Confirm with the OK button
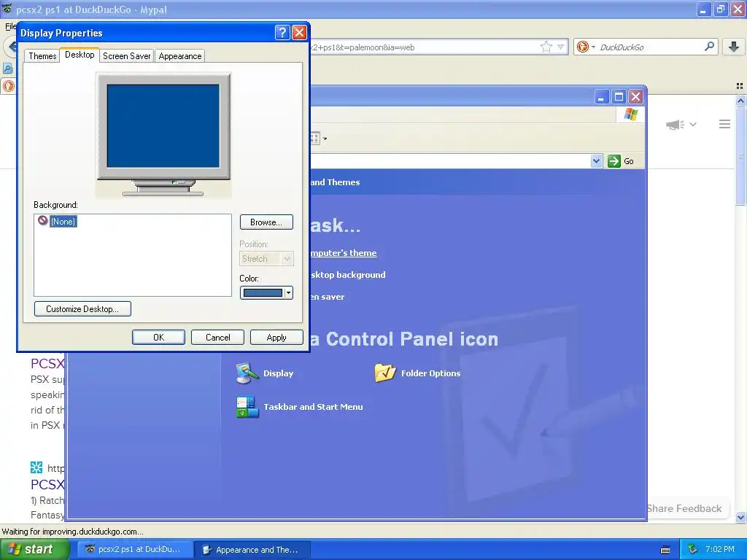The width and height of the screenshot is (747, 560). coord(158,337)
